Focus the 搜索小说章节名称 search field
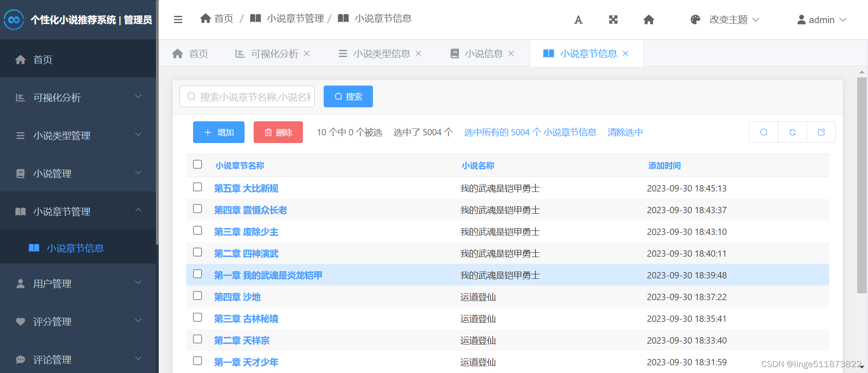Viewport: 868px width, 373px height. pyautogui.click(x=247, y=96)
